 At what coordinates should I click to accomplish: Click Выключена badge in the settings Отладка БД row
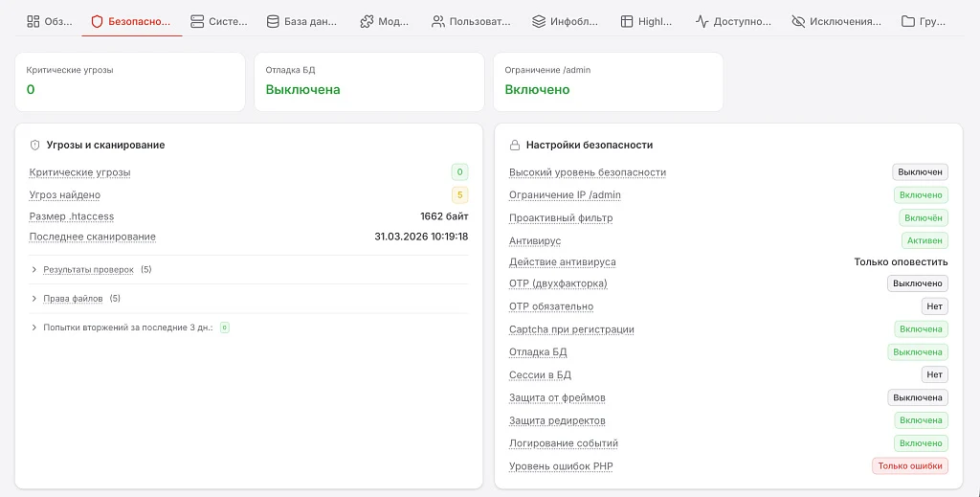pos(918,352)
